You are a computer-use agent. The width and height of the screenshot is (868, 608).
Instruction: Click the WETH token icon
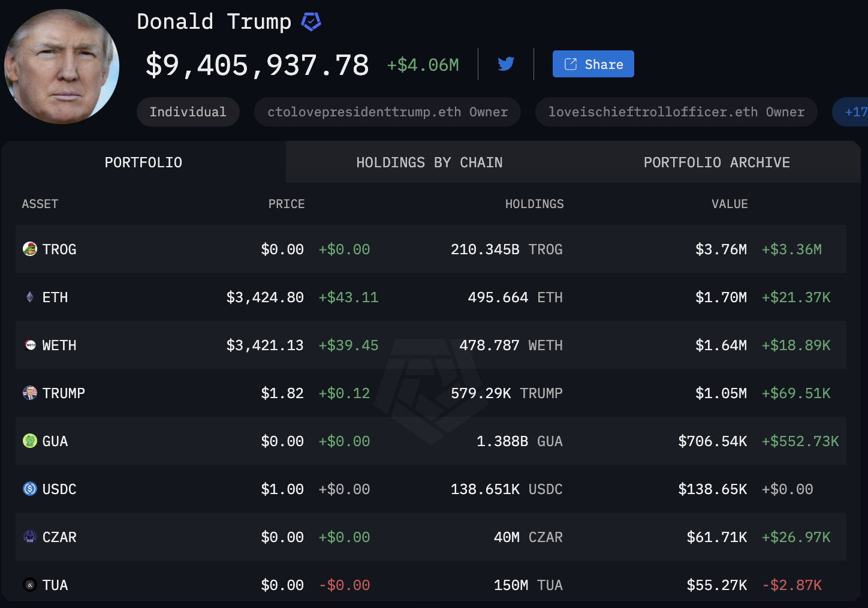pos(30,345)
